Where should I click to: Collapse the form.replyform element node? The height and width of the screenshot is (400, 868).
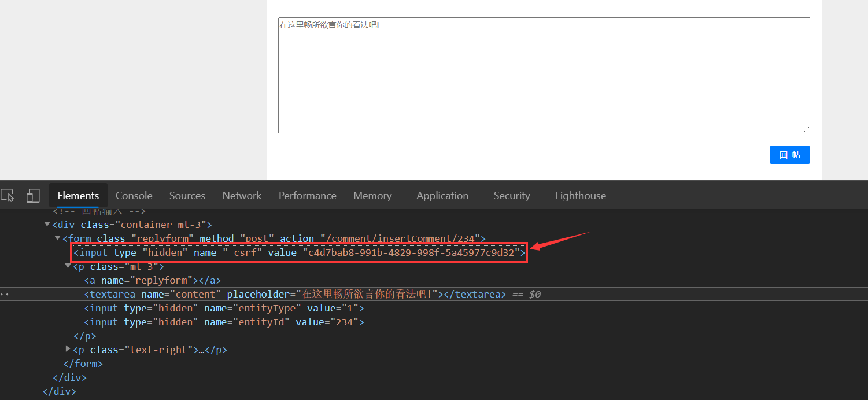click(57, 238)
